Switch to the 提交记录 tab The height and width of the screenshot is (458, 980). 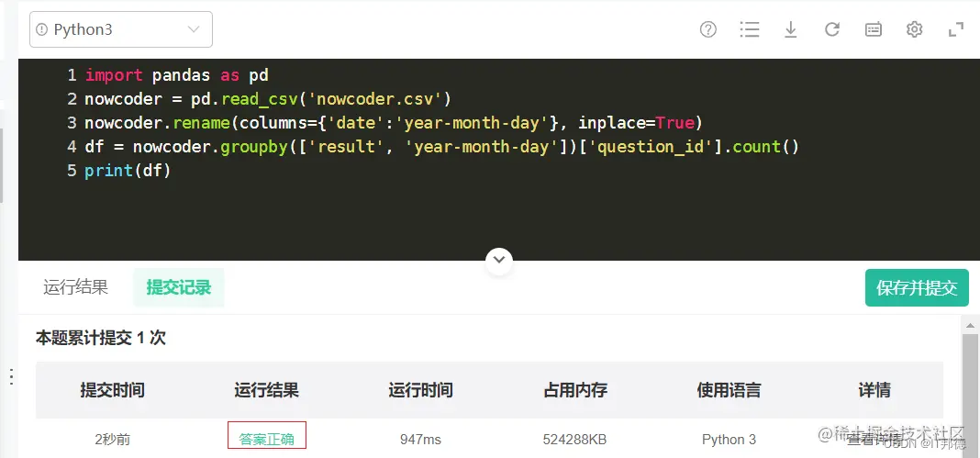[x=179, y=287]
